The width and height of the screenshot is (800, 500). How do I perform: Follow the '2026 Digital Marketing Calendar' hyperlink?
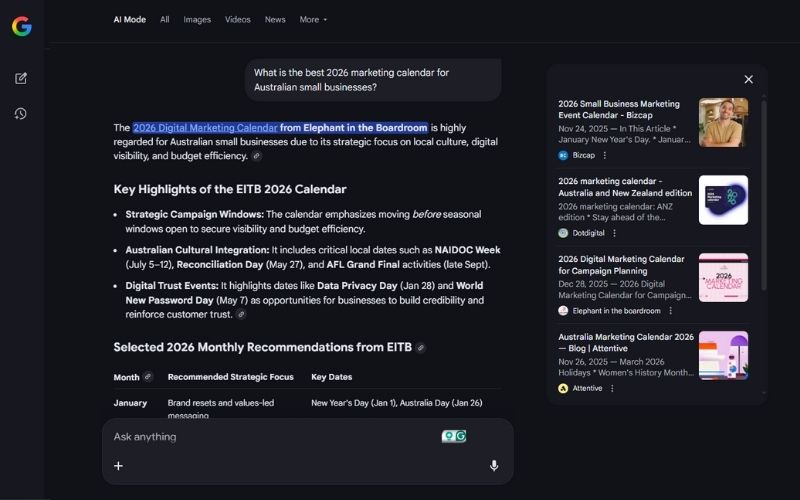[205, 128]
